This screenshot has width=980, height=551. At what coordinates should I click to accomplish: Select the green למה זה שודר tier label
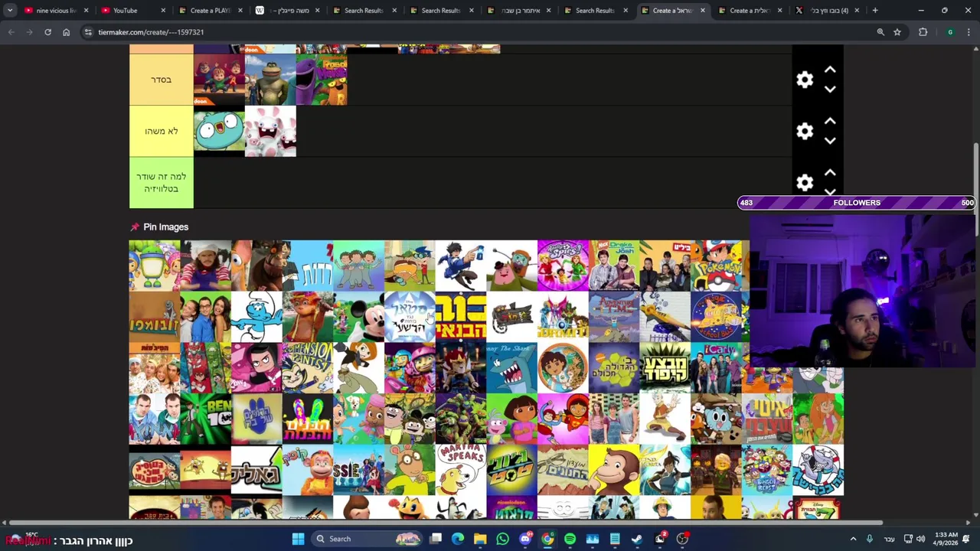coord(161,182)
